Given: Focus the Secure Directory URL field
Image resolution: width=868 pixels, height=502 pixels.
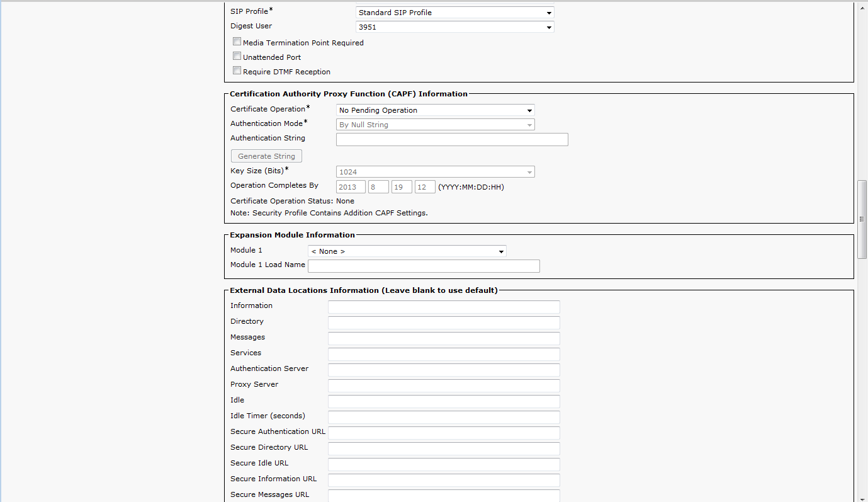Looking at the screenshot, I should point(443,448).
